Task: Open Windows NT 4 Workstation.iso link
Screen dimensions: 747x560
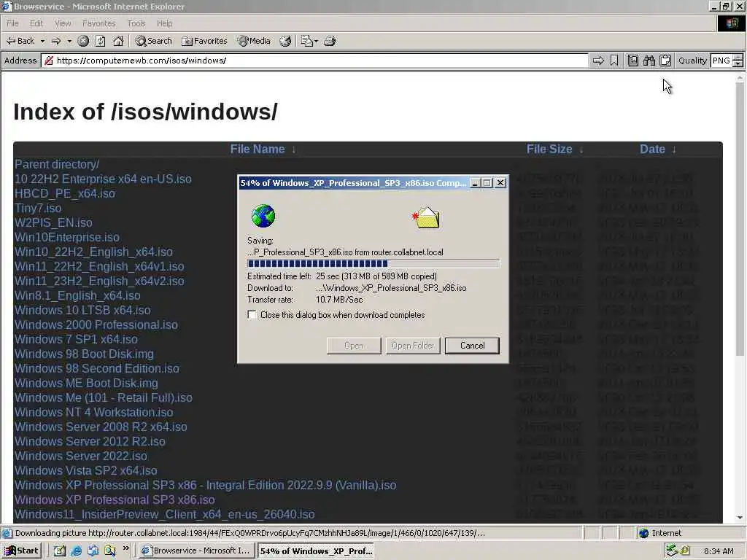Action: coord(94,413)
